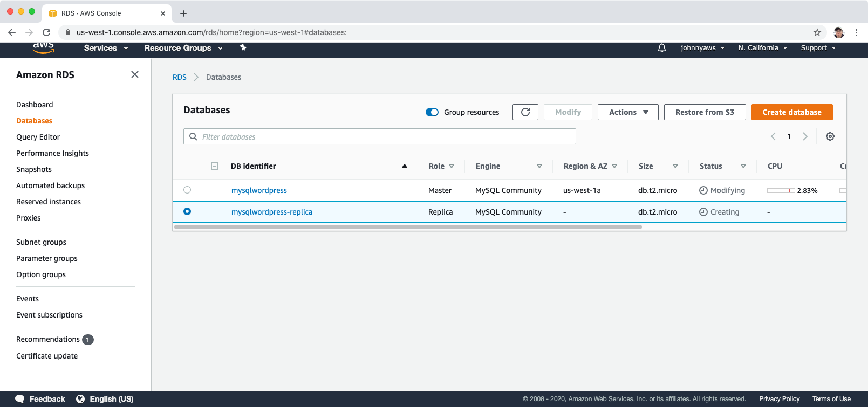Open table preferences gear icon

830,136
